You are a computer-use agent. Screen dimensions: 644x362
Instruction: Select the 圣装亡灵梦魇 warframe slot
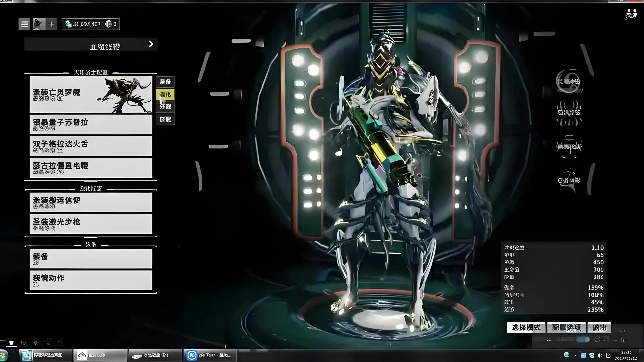(x=91, y=95)
